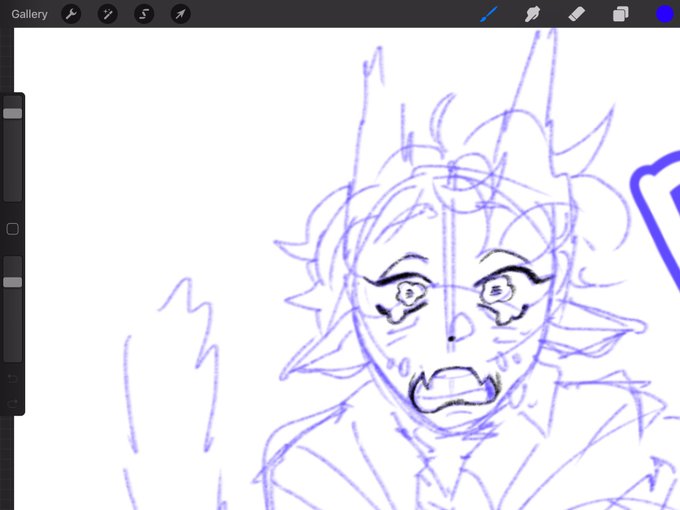Return to the Gallery
The image size is (680, 510).
tap(29, 14)
